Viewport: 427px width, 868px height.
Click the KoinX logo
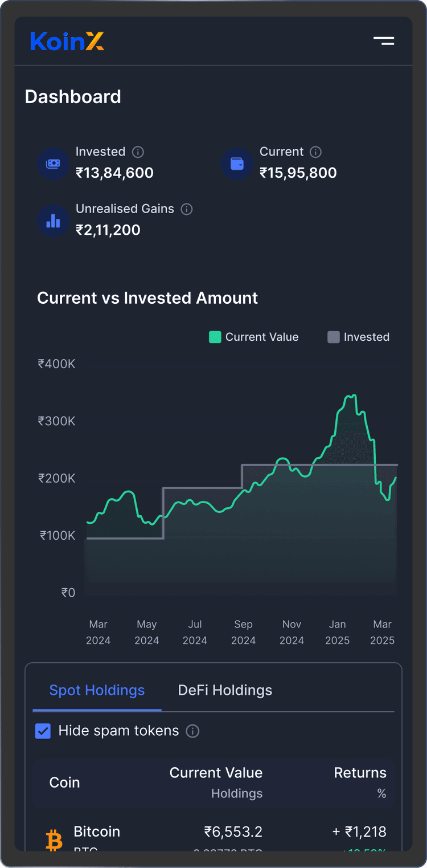tap(67, 41)
